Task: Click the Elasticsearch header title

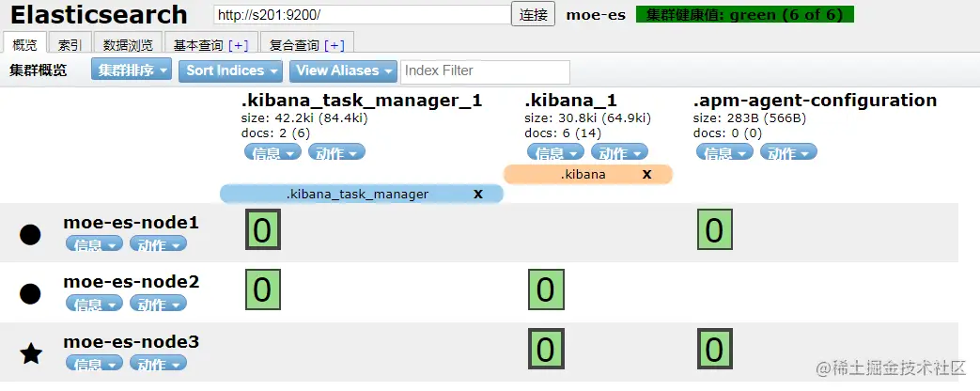Action: coord(99,14)
